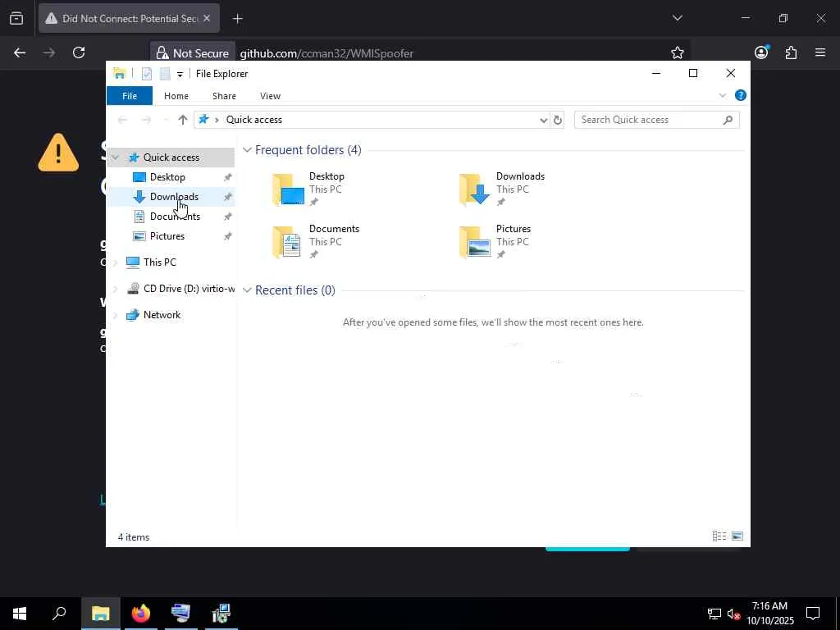Reload the page in Firefox
This screenshot has width=840, height=630.
tap(79, 52)
